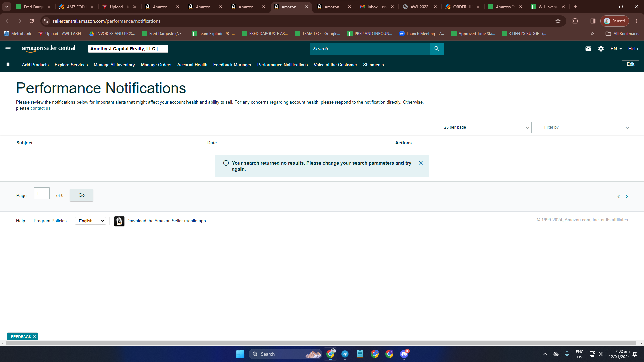Open Seller Central settings gear

tap(601, 49)
